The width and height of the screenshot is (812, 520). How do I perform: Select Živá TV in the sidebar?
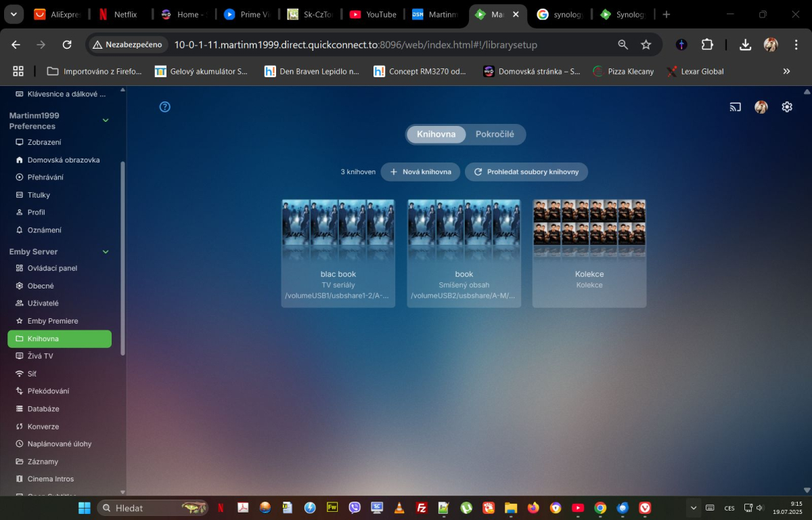pyautogui.click(x=41, y=355)
